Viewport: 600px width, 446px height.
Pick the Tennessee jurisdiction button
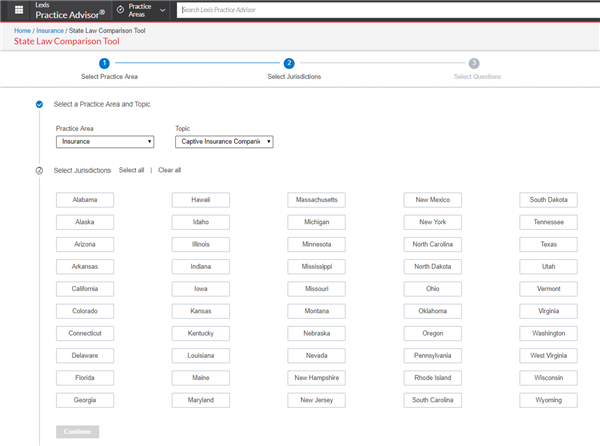(x=549, y=222)
